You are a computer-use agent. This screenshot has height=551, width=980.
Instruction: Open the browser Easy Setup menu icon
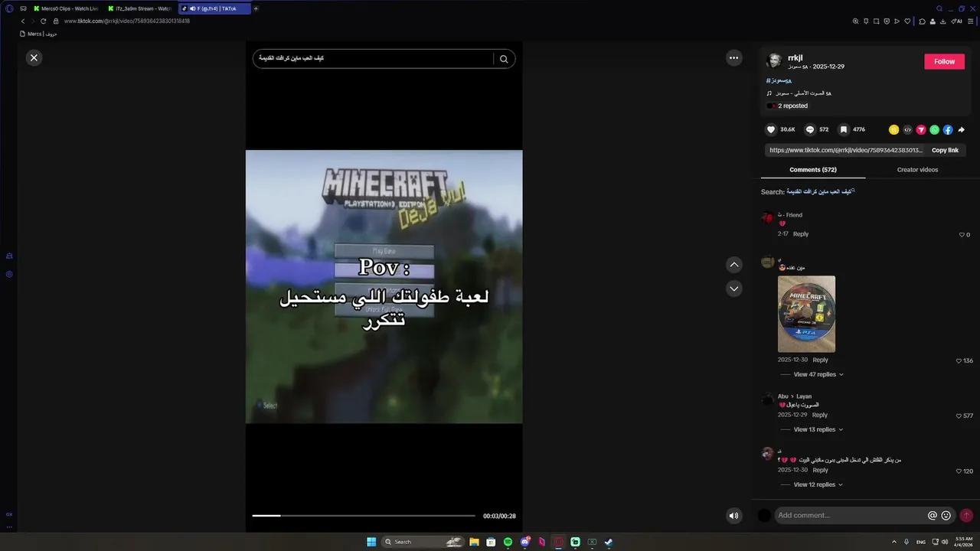(x=971, y=21)
